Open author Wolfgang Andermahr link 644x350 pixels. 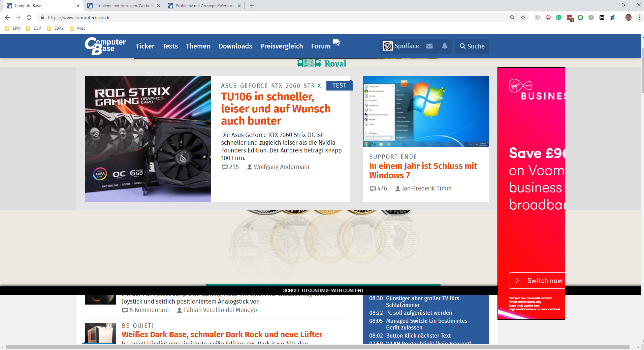click(279, 167)
